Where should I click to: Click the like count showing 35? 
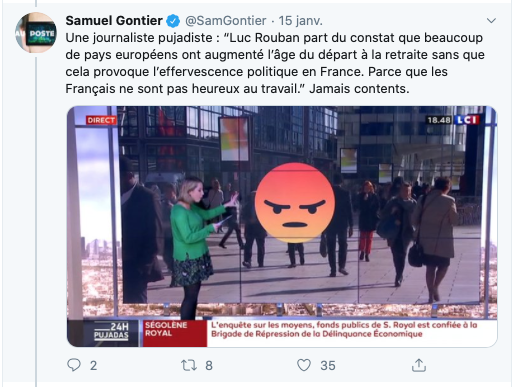pyautogui.click(x=328, y=366)
